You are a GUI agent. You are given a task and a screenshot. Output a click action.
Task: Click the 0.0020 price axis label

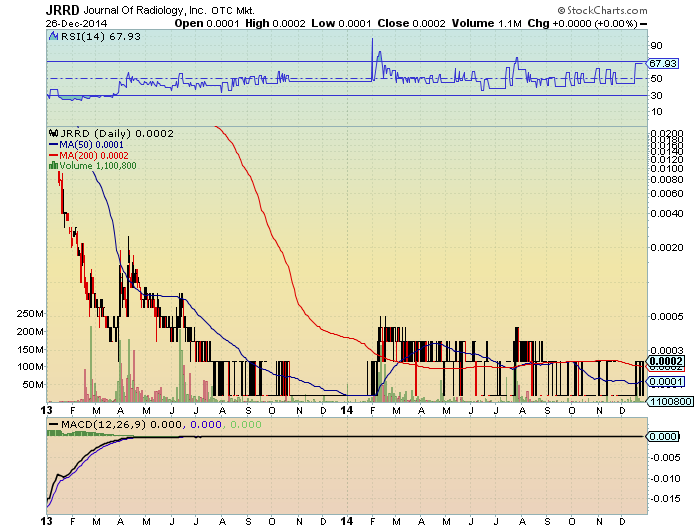click(667, 248)
